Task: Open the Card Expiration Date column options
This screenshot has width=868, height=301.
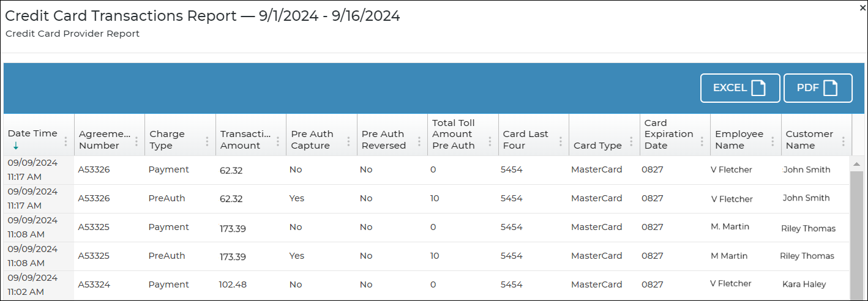Action: [702, 141]
